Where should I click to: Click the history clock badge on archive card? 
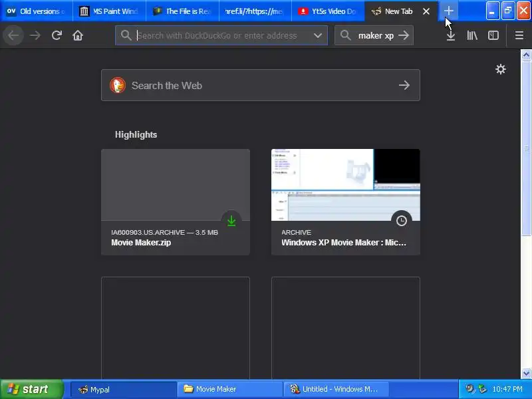pos(402,221)
